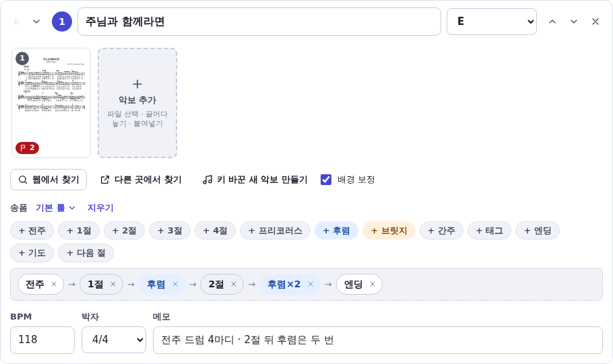Add 1절 section chip
Screen dimensions: 613x364
(x=79, y=230)
